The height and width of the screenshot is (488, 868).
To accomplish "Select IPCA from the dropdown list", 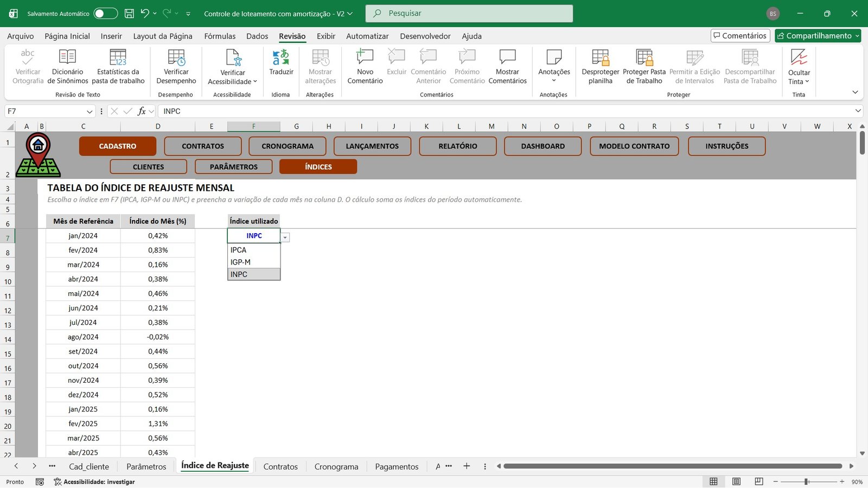I will [x=254, y=250].
